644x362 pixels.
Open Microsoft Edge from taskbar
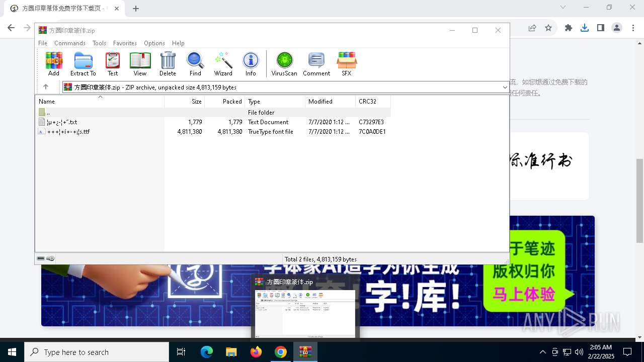(x=207, y=352)
